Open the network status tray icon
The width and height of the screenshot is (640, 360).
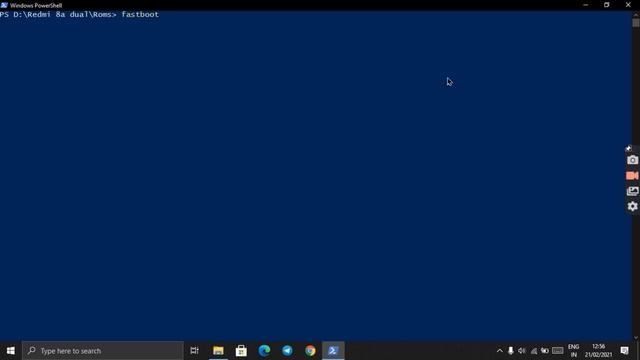[x=533, y=351]
